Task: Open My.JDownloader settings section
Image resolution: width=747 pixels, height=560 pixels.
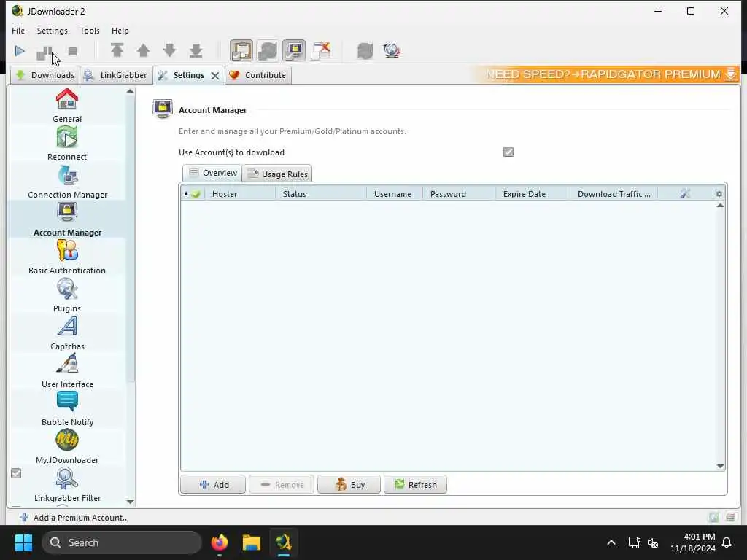Action: (x=67, y=447)
